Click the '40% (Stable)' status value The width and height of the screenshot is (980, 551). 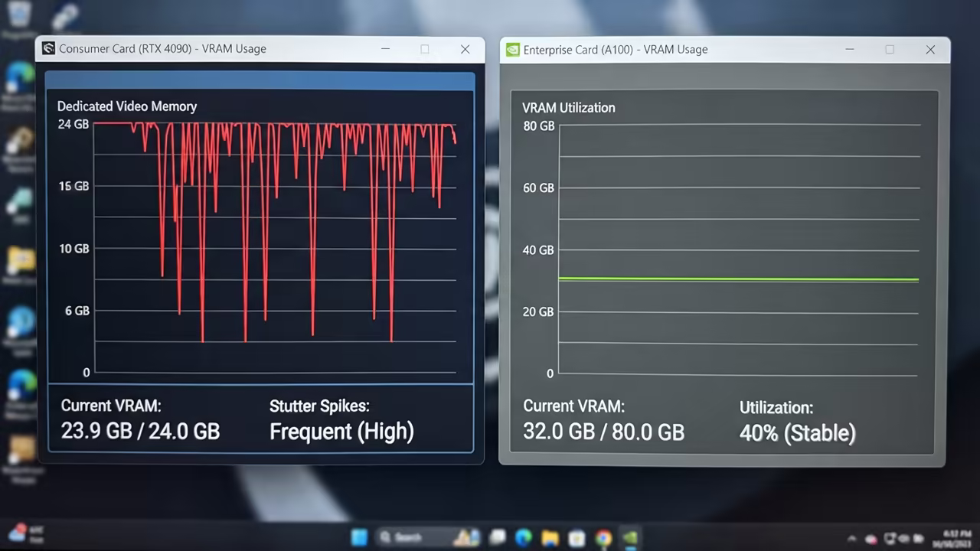click(798, 433)
